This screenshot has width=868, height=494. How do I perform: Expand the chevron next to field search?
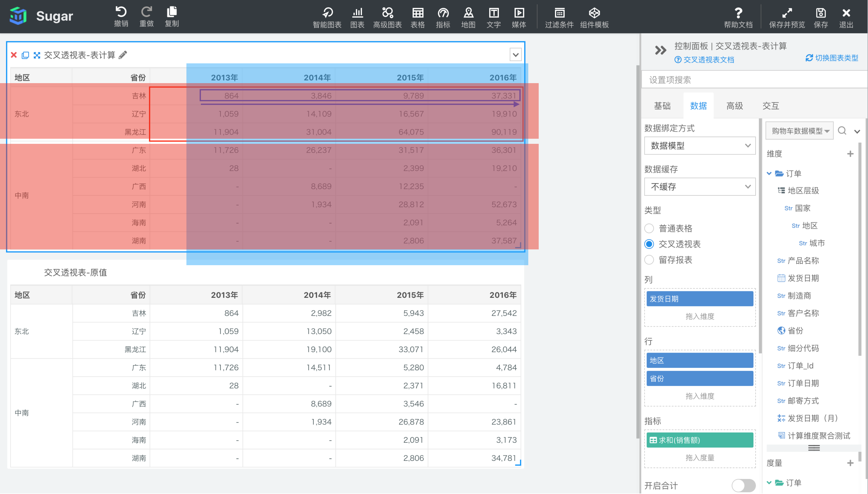857,131
